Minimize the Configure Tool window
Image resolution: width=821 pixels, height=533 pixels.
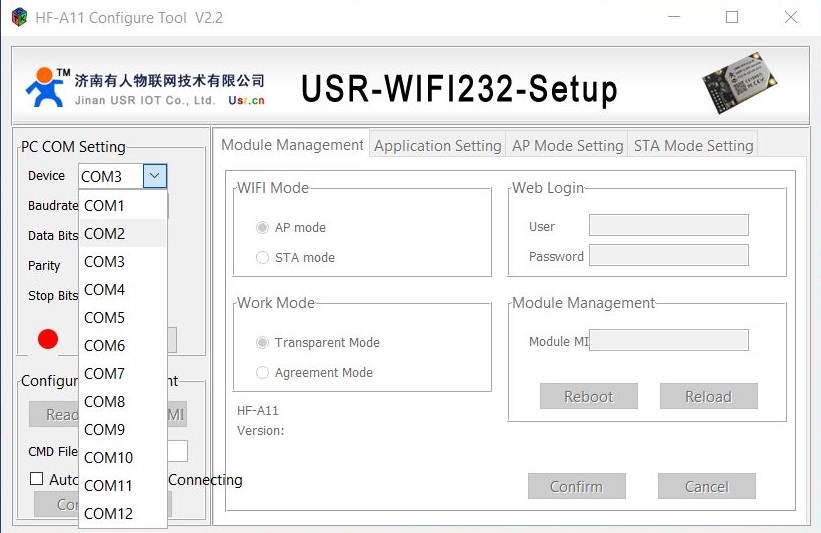[674, 17]
